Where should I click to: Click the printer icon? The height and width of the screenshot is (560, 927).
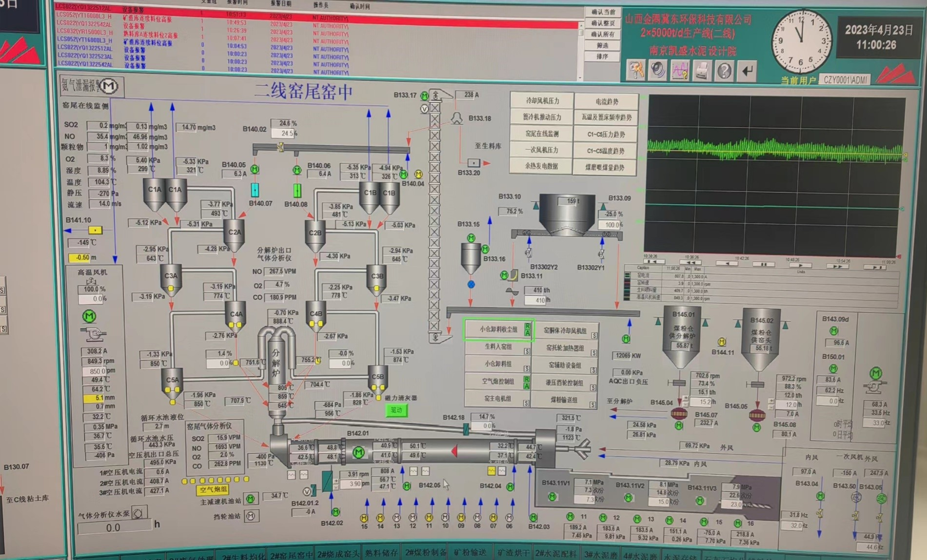[702, 72]
